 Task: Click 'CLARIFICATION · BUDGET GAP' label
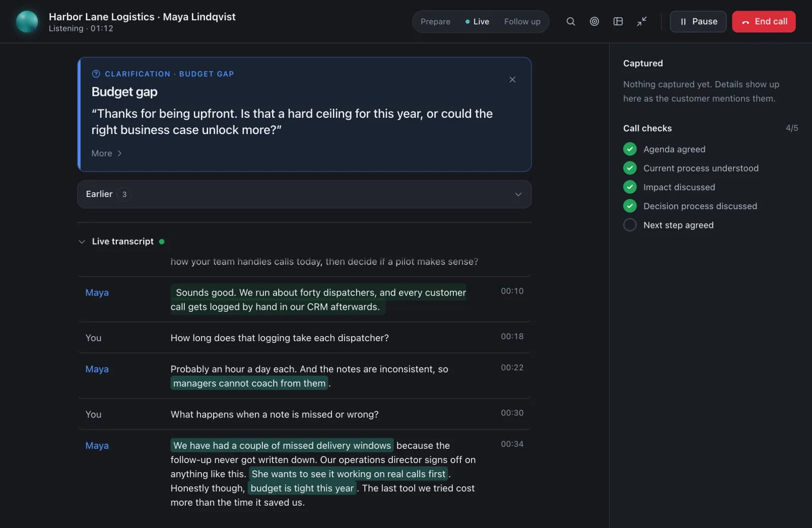170,74
